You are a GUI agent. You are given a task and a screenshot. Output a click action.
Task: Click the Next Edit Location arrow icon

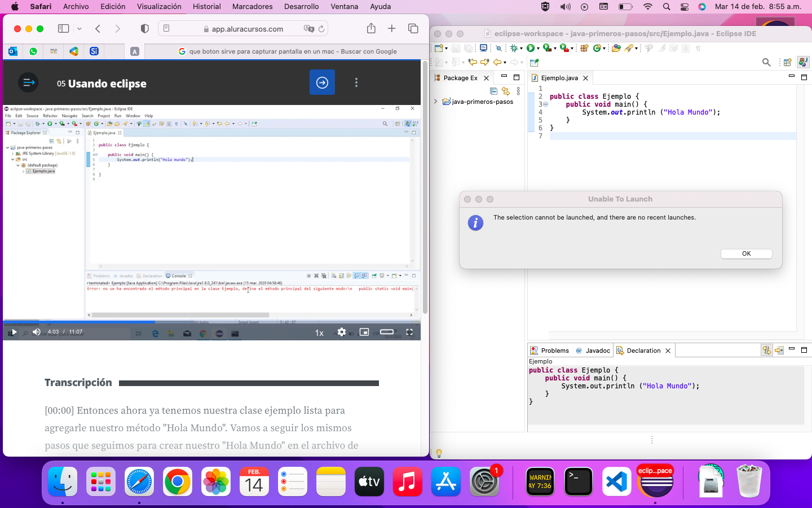click(485, 62)
